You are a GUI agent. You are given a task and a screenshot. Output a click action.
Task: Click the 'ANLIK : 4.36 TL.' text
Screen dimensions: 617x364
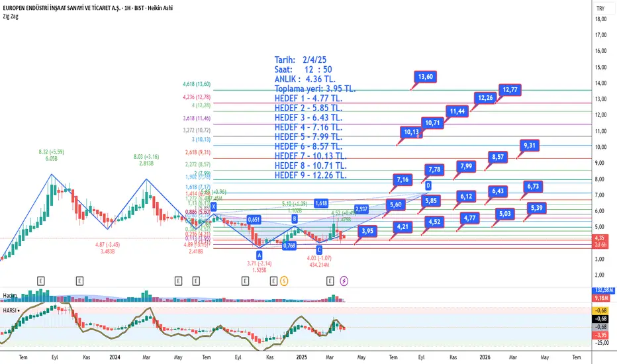click(x=305, y=79)
